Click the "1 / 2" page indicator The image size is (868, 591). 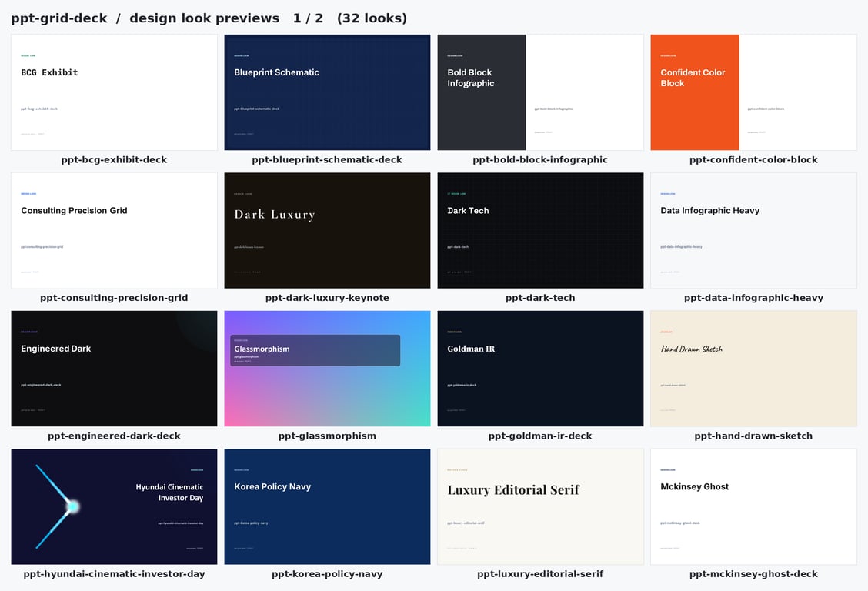tap(308, 18)
